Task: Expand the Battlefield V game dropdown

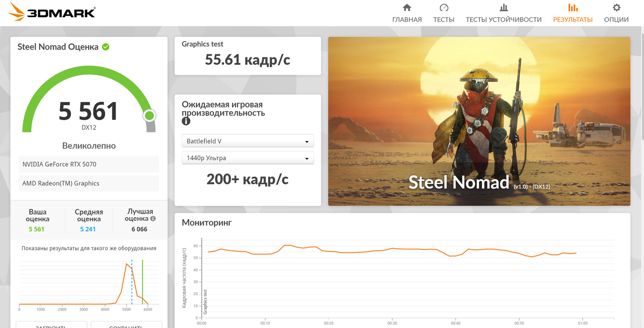Action: pos(248,141)
